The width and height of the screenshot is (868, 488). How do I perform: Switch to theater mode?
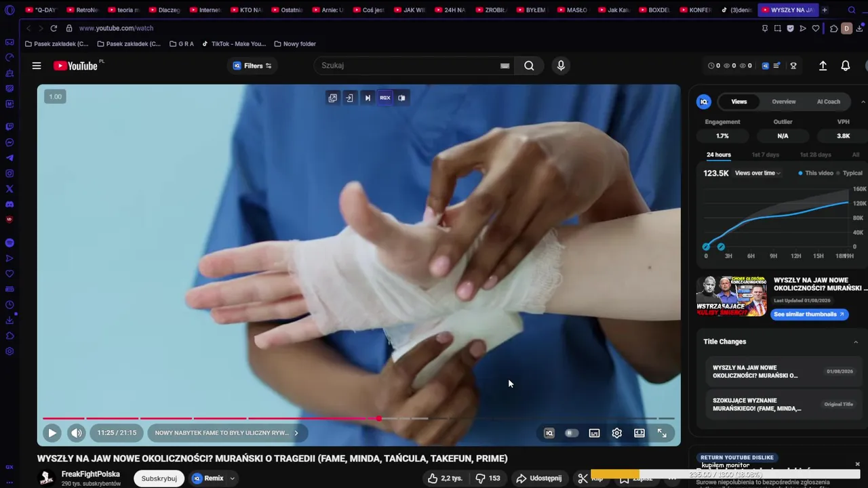coord(639,433)
